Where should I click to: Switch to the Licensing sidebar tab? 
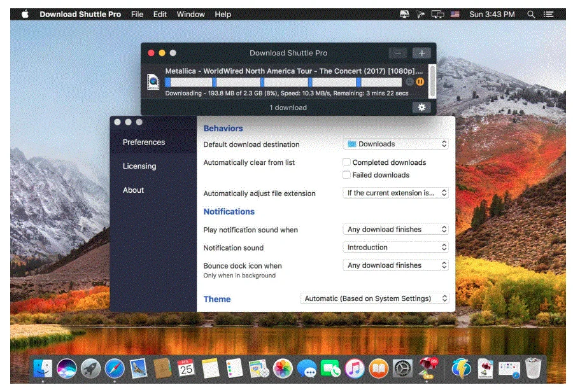139,166
